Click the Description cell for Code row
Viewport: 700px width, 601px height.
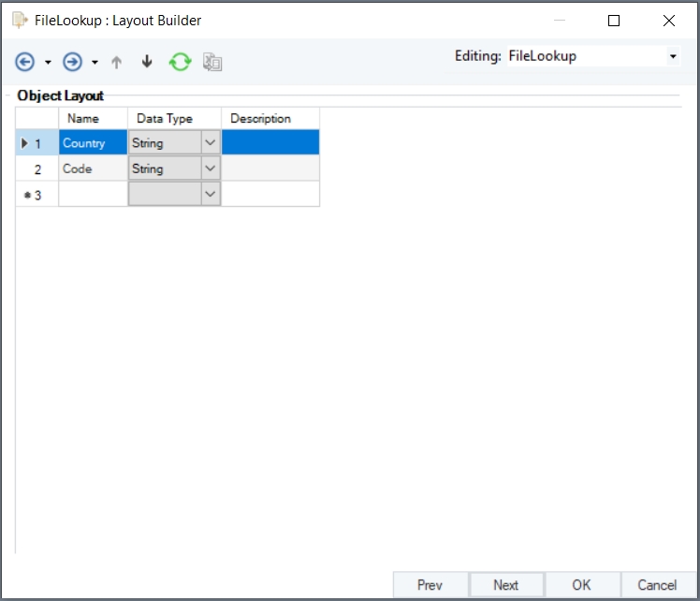pos(270,169)
